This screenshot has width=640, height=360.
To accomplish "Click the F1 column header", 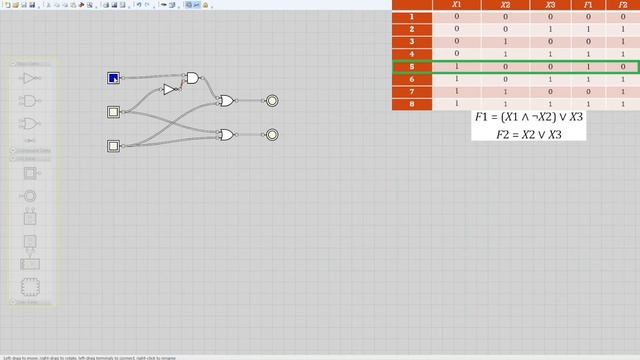I will 588,5.
